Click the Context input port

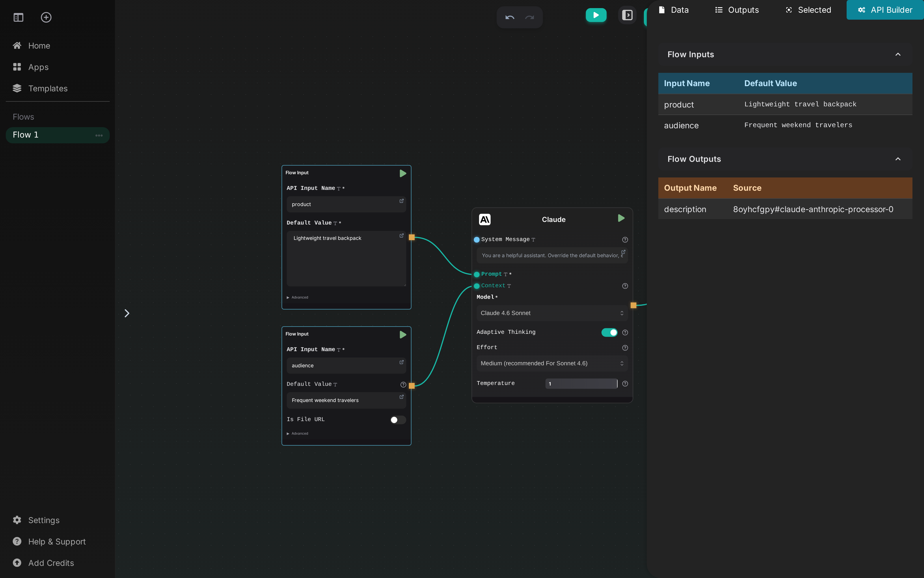click(x=476, y=286)
